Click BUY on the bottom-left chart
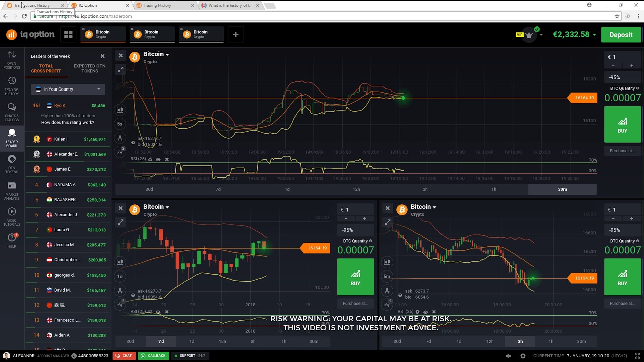 pyautogui.click(x=355, y=277)
